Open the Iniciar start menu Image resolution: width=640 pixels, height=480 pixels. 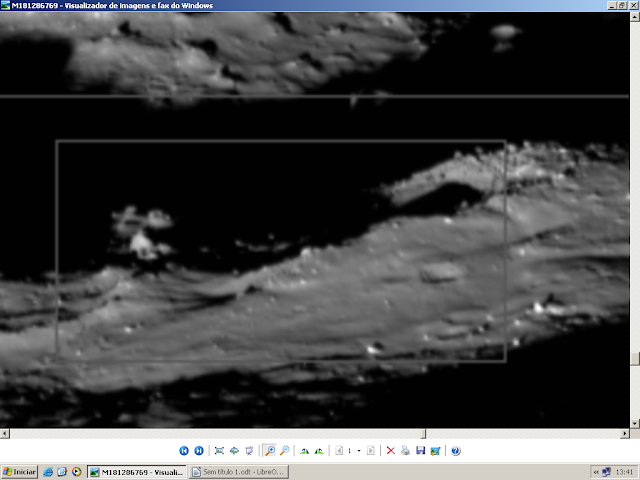point(19,472)
